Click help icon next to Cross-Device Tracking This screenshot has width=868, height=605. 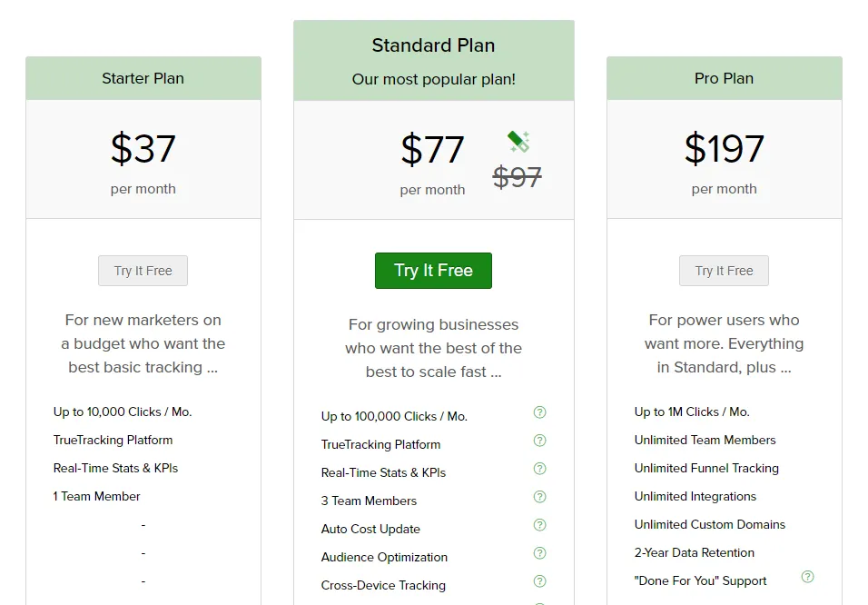pyautogui.click(x=539, y=581)
